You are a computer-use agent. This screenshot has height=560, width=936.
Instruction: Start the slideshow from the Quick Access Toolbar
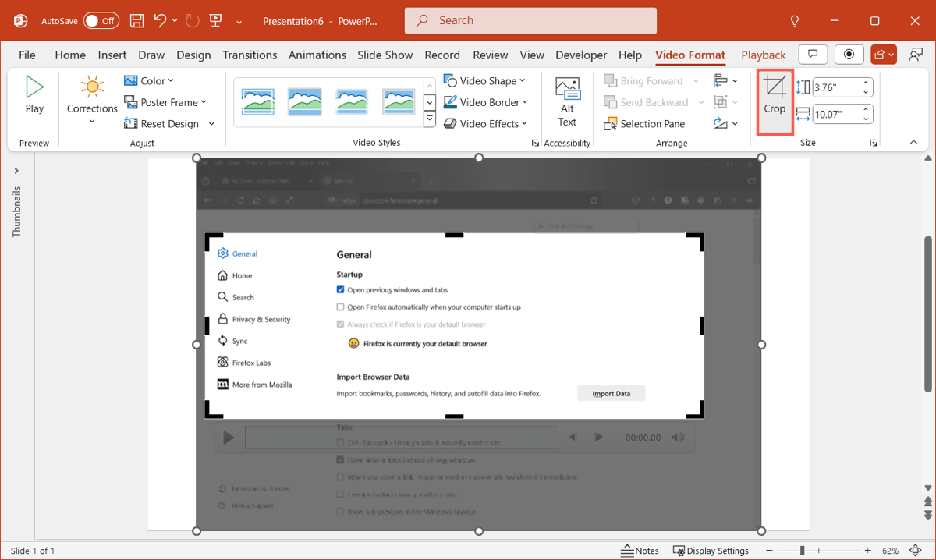pyautogui.click(x=216, y=21)
